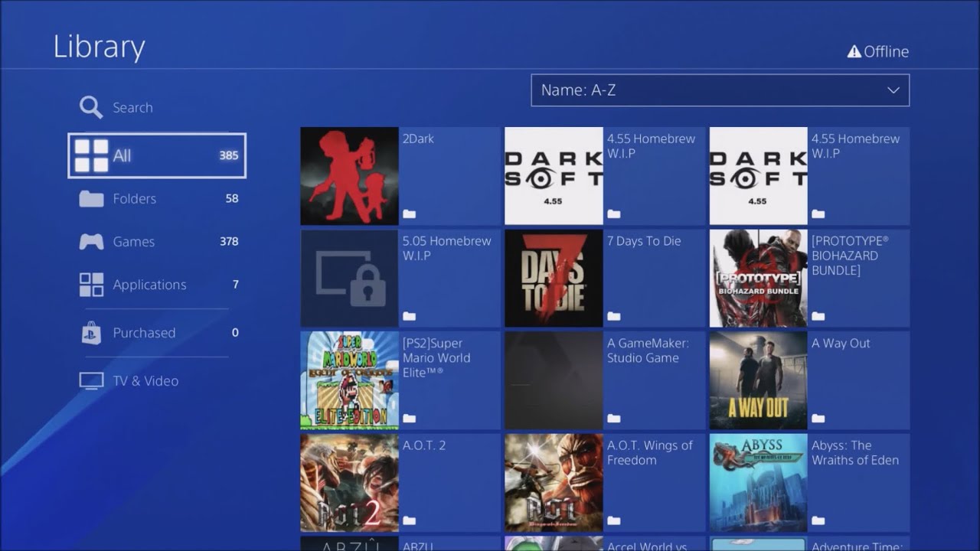Click the '7 Days To Die' title text

[x=644, y=241]
